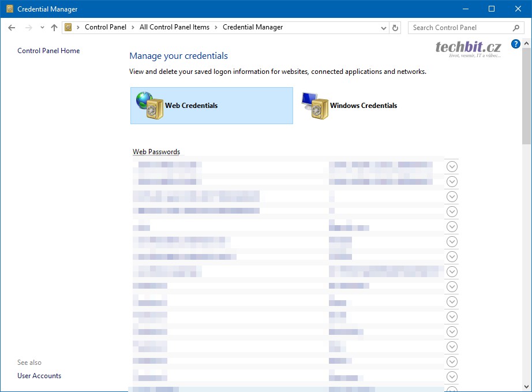Expand the second entry under Web Passwords
The image size is (532, 392).
pyautogui.click(x=452, y=181)
